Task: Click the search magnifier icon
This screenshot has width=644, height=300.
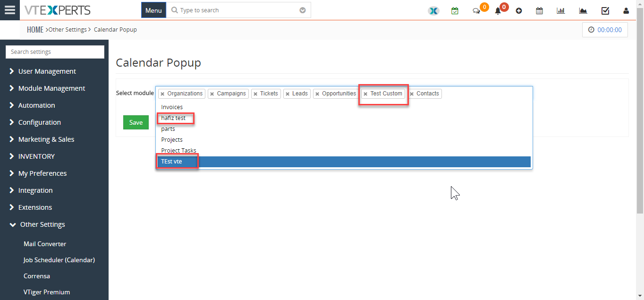Action: pos(174,10)
